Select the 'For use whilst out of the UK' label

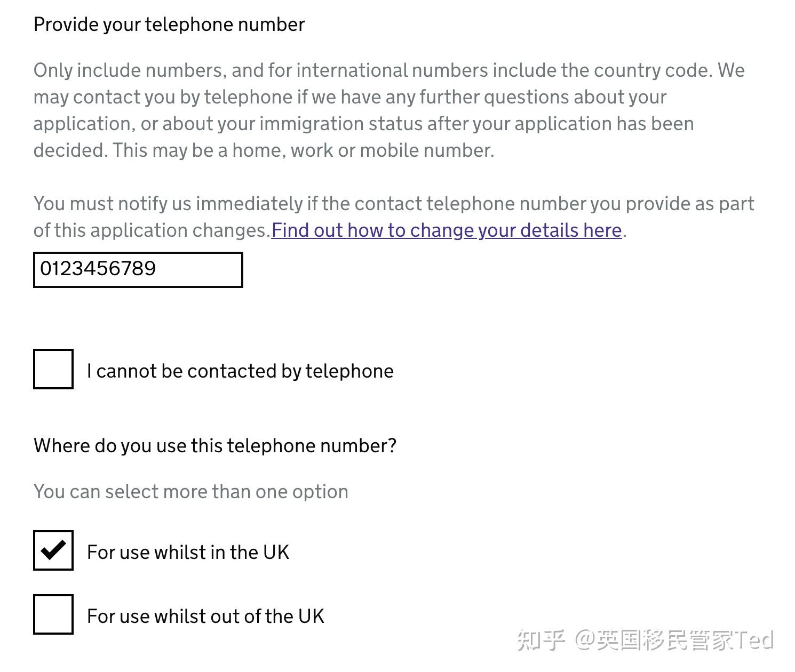(x=205, y=616)
